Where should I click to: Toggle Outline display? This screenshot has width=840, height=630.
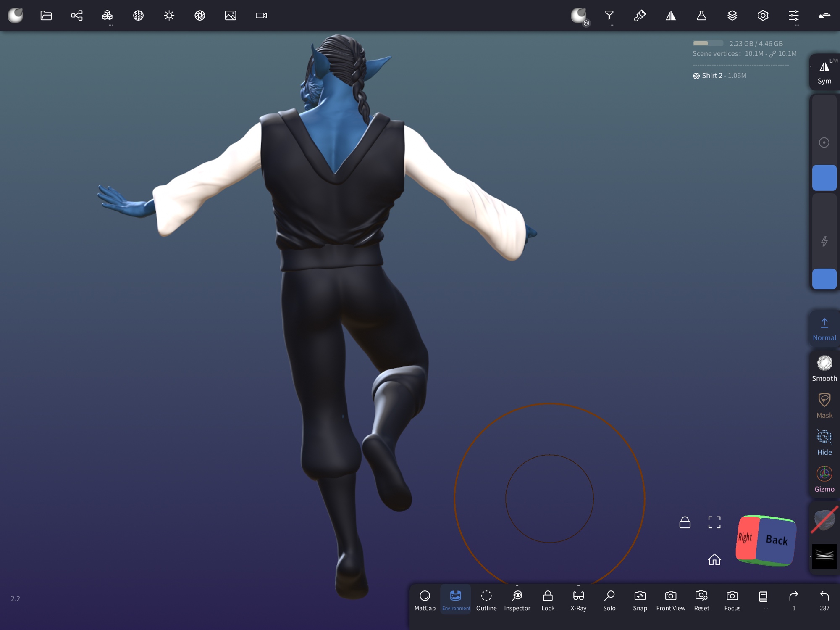pos(486,600)
